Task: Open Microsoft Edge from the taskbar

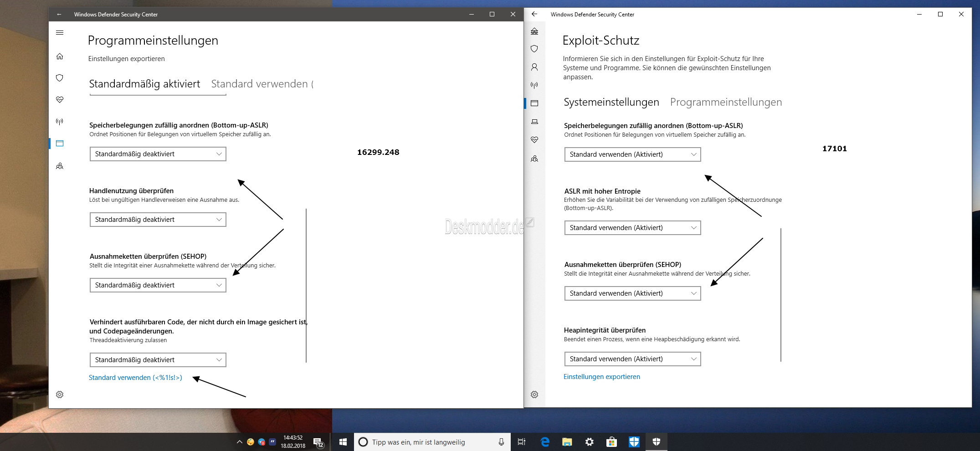Action: (x=545, y=442)
